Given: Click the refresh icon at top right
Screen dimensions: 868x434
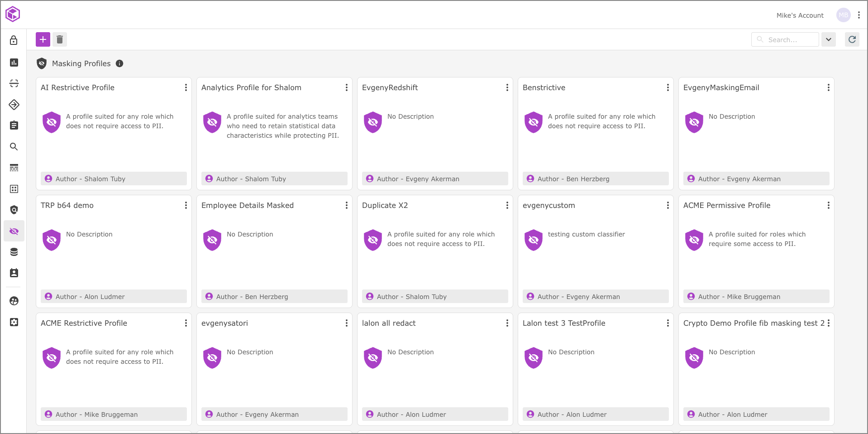Looking at the screenshot, I should click(x=852, y=39).
